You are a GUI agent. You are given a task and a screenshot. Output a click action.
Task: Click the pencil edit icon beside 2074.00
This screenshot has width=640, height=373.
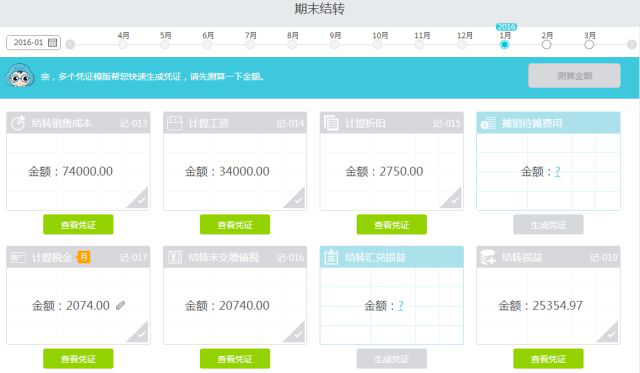120,305
